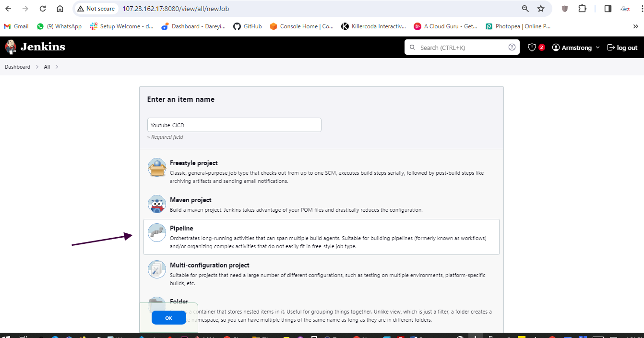Screen dimensions: 644x338
Task: Select the Freestyle project icon
Action: click(x=157, y=167)
